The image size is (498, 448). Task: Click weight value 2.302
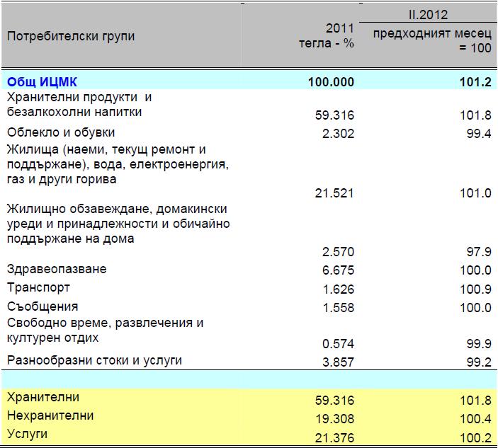(338, 134)
